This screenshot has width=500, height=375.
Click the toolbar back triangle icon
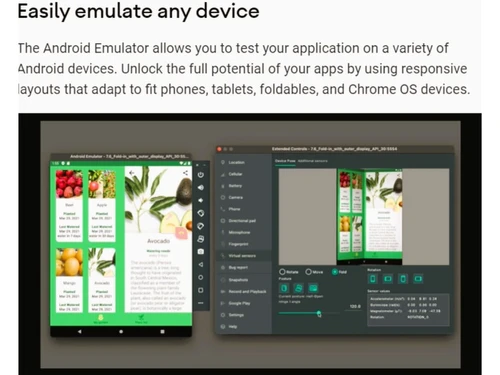pyautogui.click(x=201, y=265)
